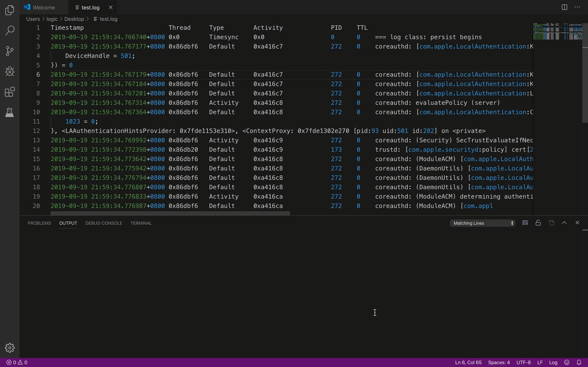588x367 pixels.
Task: Open More Actions ellipsis in editor
Action: (x=577, y=7)
